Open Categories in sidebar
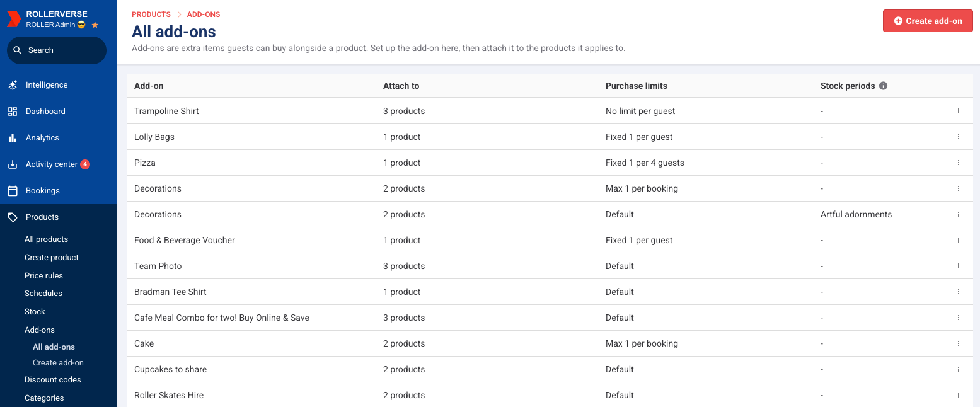This screenshot has height=407, width=980. coord(44,398)
